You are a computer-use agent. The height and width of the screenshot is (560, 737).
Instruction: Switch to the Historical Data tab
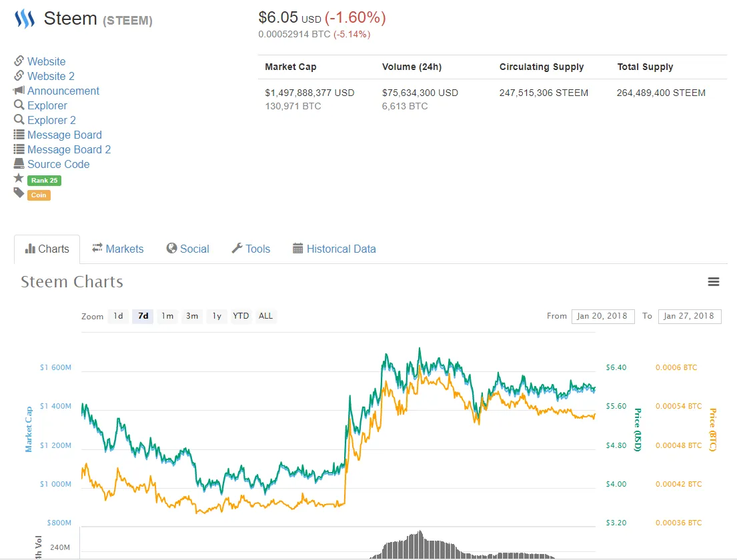[334, 249]
